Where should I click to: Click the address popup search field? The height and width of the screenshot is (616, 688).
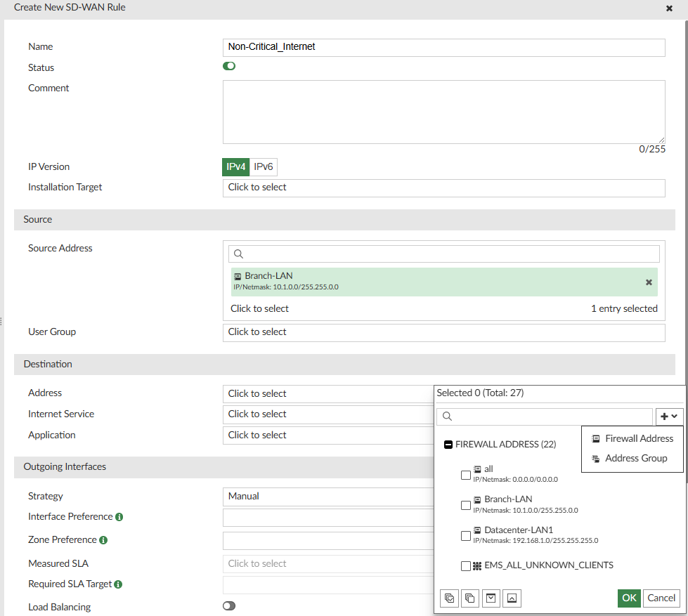tap(545, 416)
